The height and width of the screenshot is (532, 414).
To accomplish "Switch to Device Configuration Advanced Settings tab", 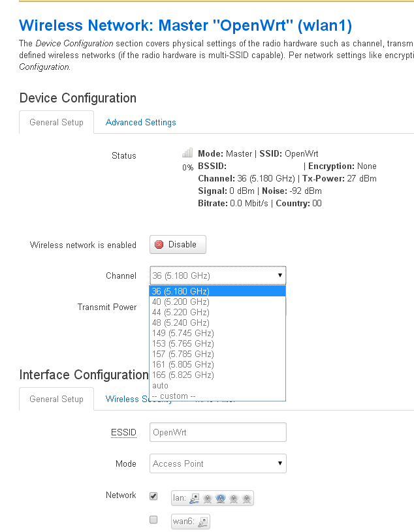I will 141,123.
